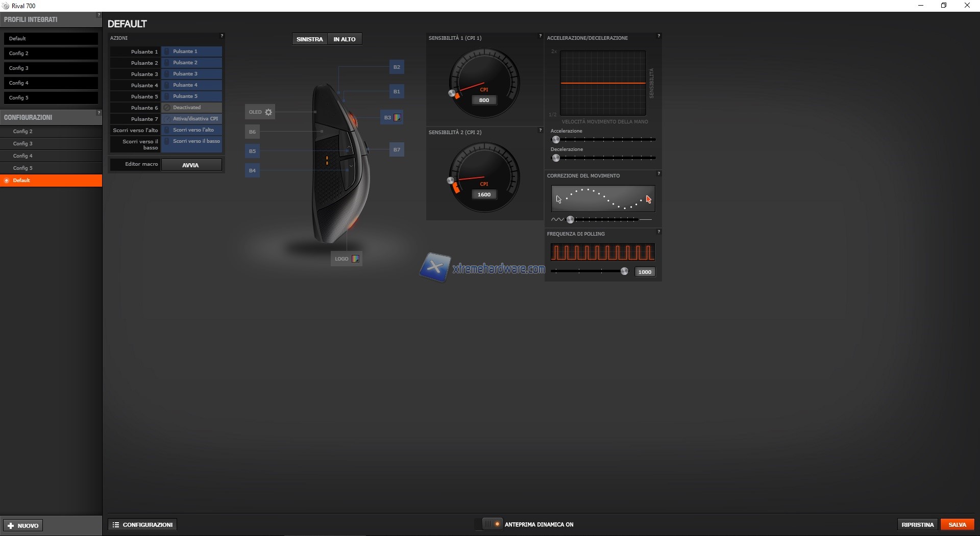Screen dimensions: 980x536
Task: Click help icon beside Profili Integrati
Action: coord(99,15)
